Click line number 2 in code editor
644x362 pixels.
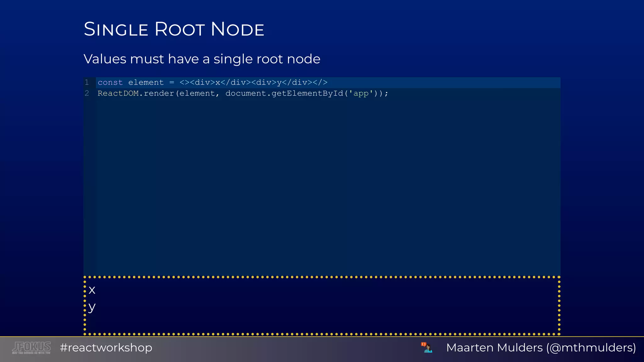87,93
